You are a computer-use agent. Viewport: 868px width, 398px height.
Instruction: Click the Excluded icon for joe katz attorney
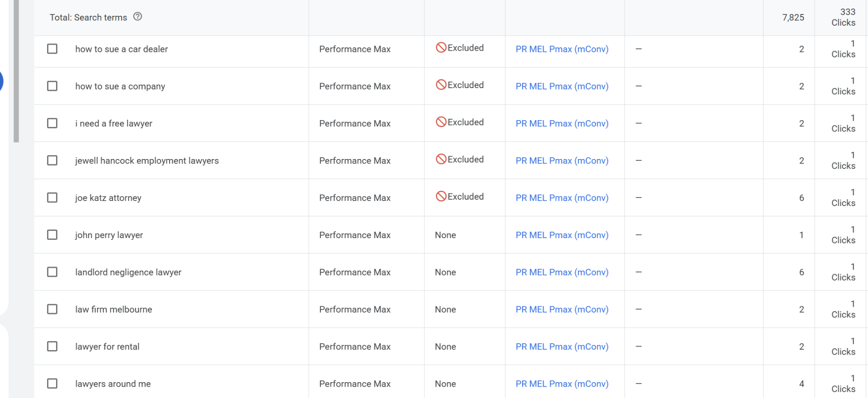441,196
